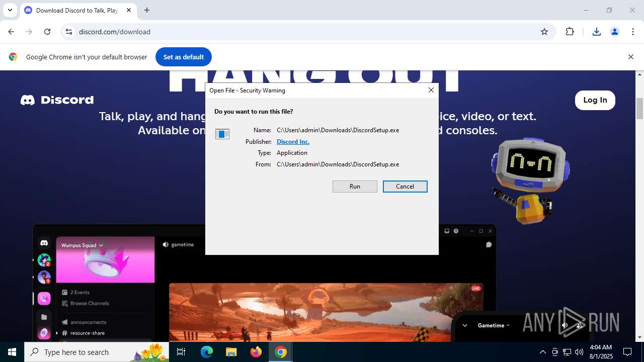View site information icon in address bar

point(69,32)
